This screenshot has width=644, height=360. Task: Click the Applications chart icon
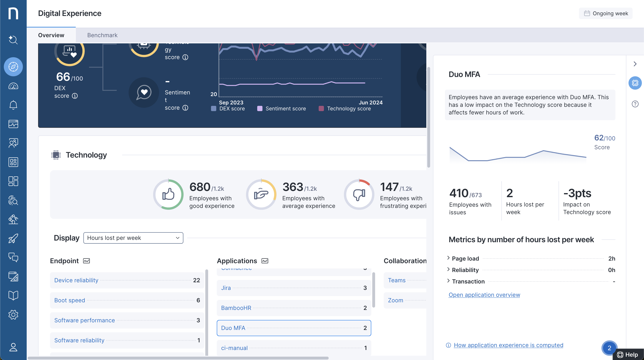[265, 261]
